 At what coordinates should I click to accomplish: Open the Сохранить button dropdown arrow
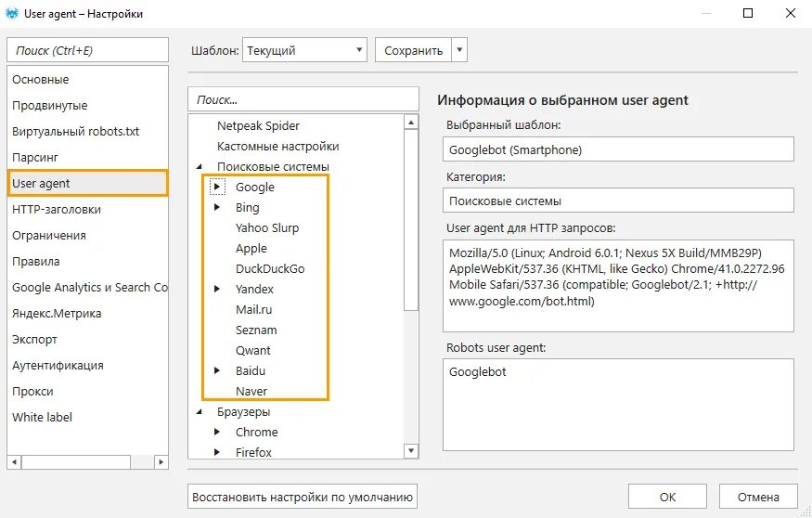tap(459, 50)
